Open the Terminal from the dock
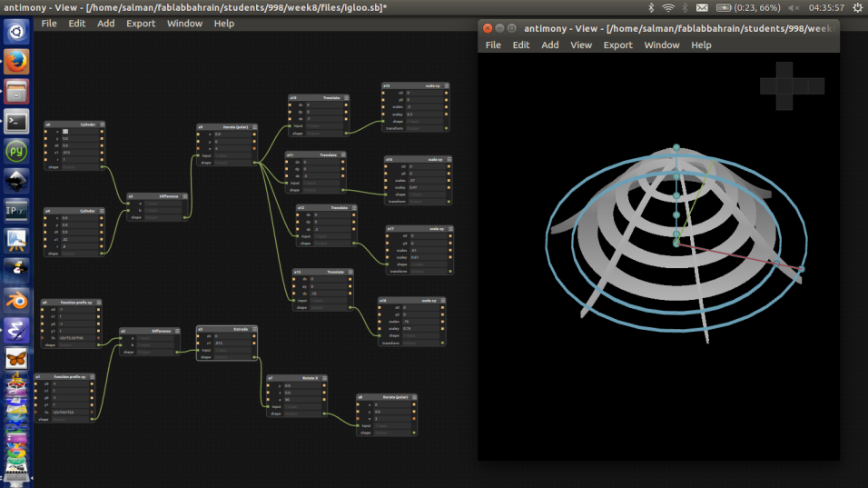Viewport: 868px width, 488px height. 16,121
